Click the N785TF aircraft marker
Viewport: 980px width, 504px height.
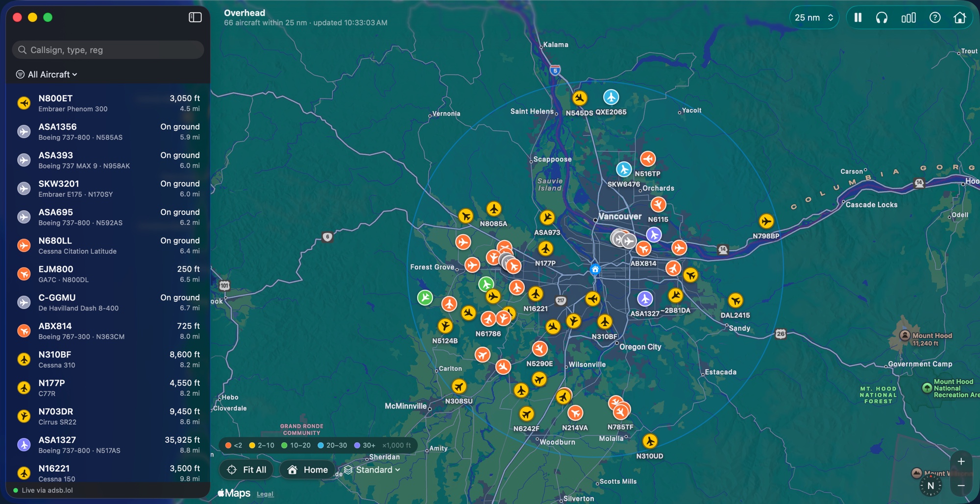pyautogui.click(x=621, y=411)
